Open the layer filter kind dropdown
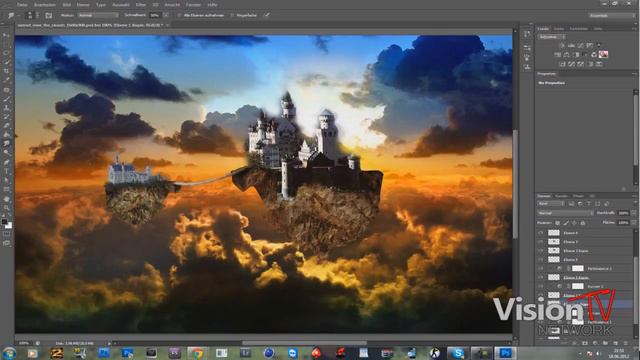This screenshot has height=360, width=640. coord(551,204)
